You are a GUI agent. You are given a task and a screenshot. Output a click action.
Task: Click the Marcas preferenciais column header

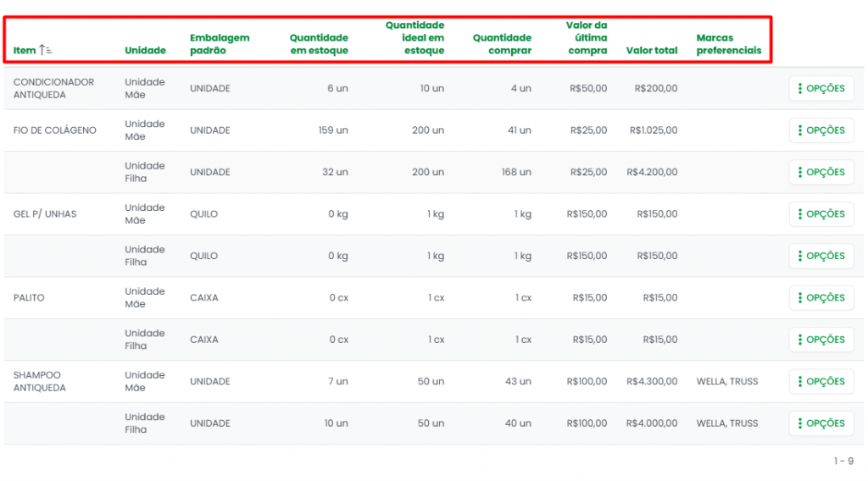tap(728, 44)
